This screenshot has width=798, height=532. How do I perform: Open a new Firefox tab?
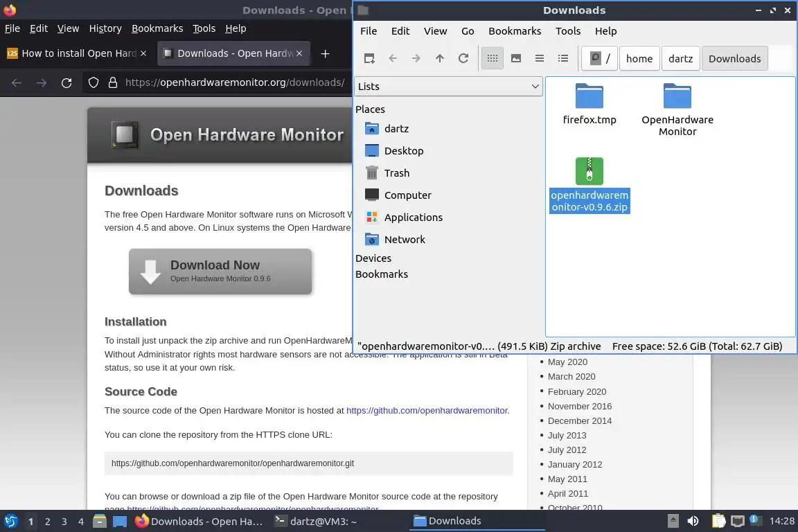coord(325,53)
